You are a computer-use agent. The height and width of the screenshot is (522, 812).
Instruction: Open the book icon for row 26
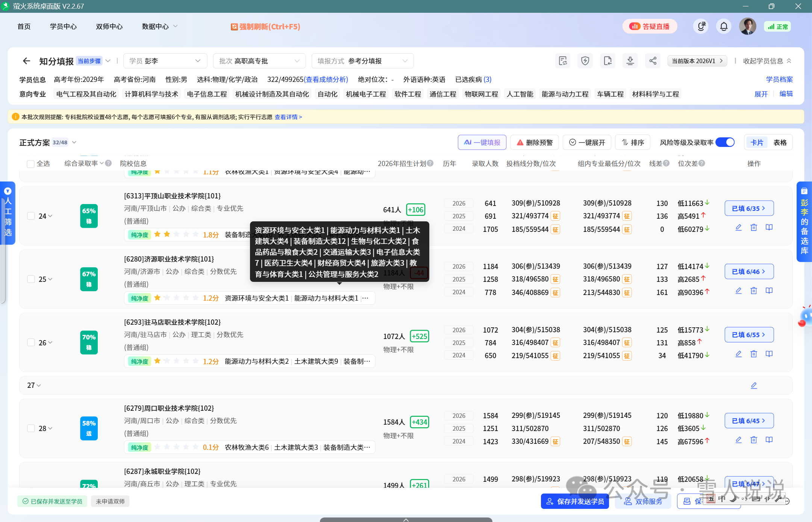click(x=769, y=354)
